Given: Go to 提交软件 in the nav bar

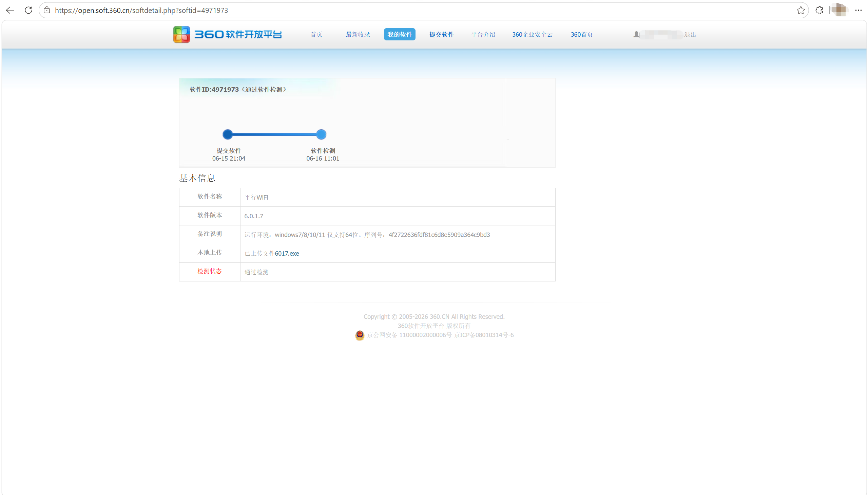Looking at the screenshot, I should click(441, 34).
